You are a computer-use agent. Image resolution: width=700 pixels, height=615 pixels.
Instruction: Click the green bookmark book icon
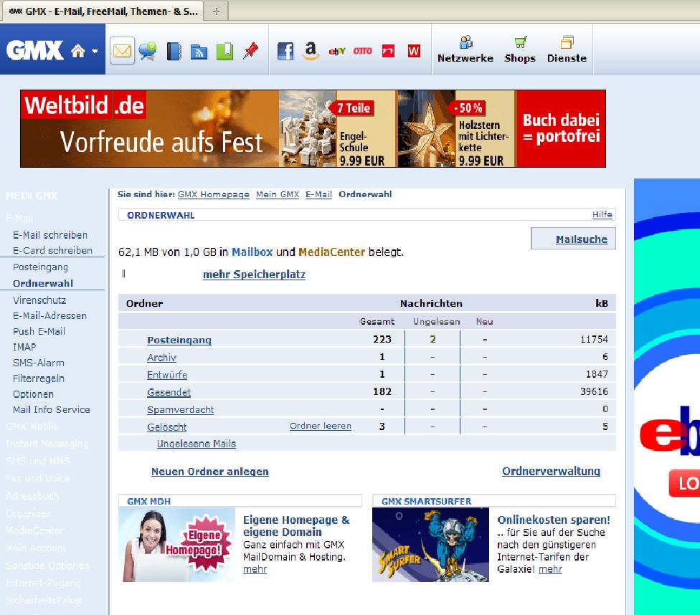click(x=225, y=52)
